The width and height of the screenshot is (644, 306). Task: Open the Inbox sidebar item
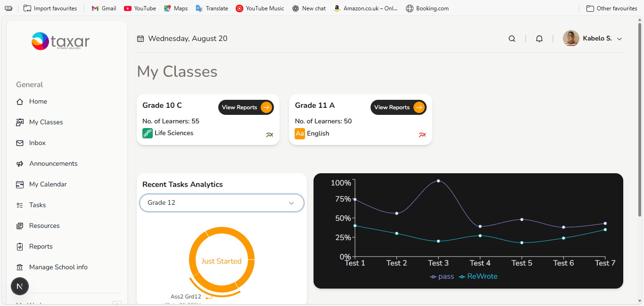(37, 143)
